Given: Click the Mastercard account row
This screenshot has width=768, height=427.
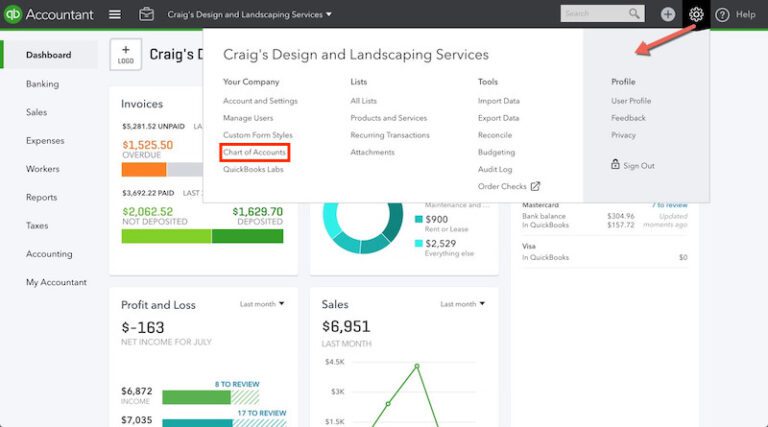Looking at the screenshot, I should pyautogui.click(x=605, y=216).
